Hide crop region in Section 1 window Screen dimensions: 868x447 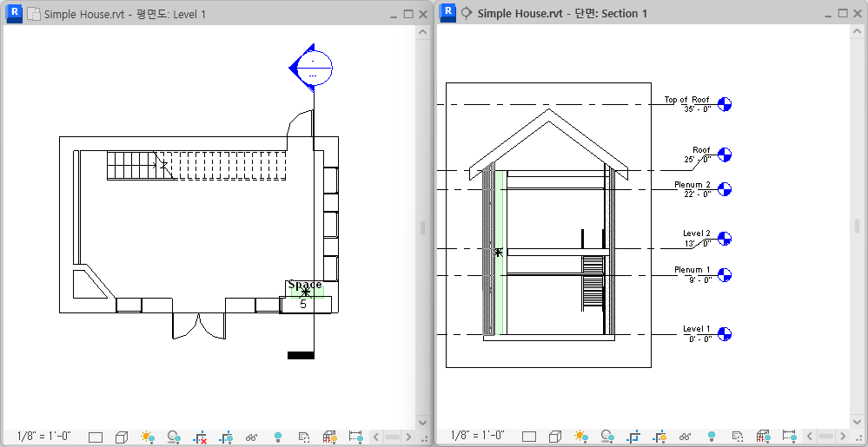(x=659, y=437)
